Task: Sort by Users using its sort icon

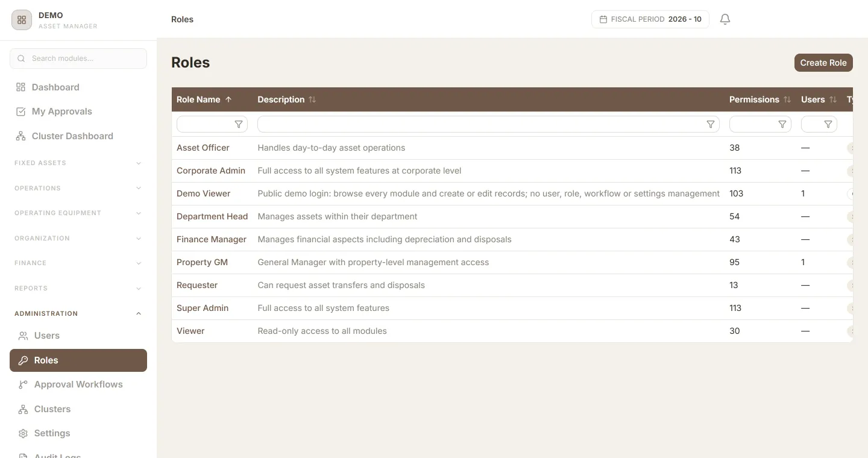Action: tap(833, 99)
